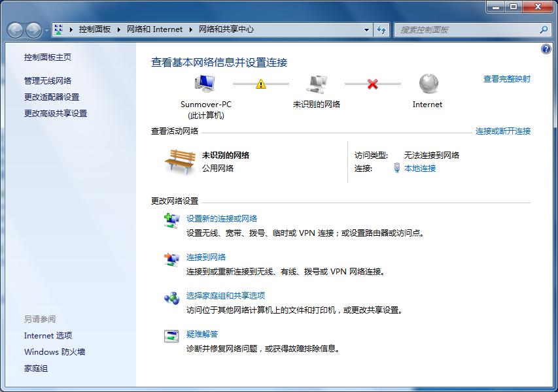Click the local connection plug icon
The image size is (558, 392).
pyautogui.click(x=397, y=168)
